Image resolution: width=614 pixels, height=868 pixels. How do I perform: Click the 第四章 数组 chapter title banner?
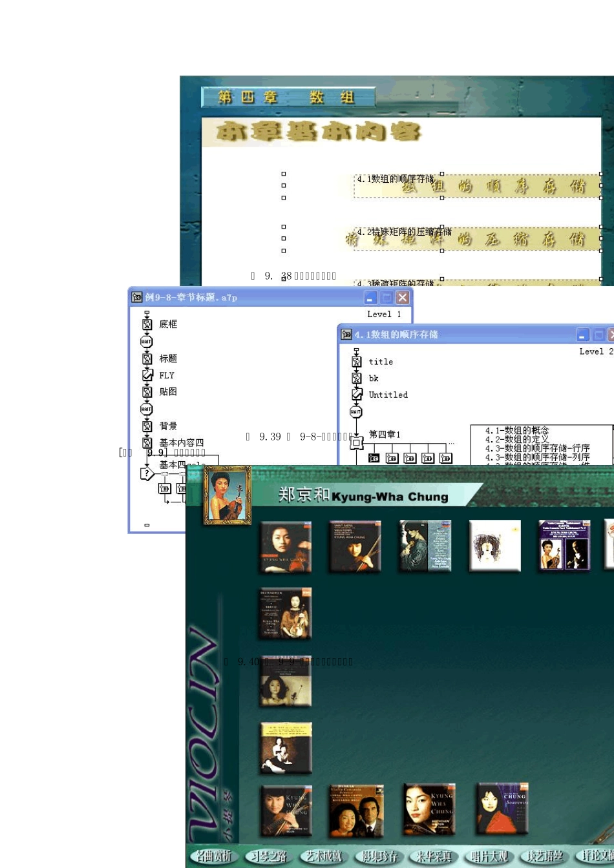288,97
